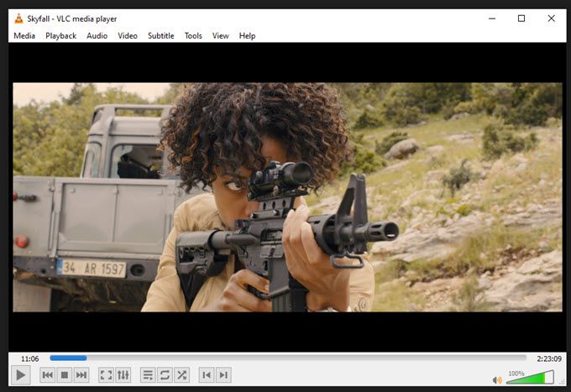Open the Media menu

coord(24,35)
